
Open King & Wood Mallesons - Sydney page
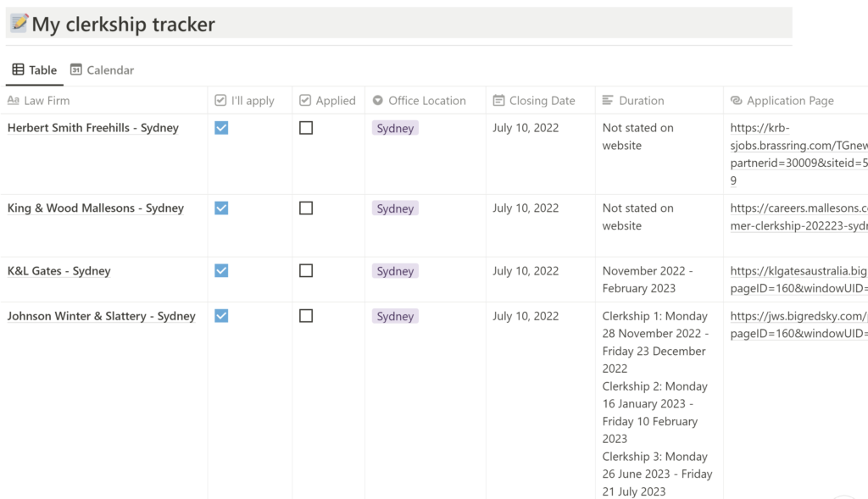[95, 208]
